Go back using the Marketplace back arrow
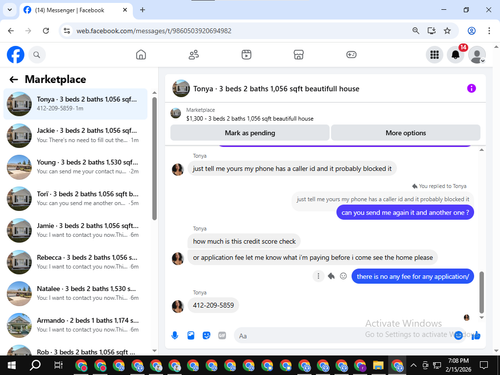 click(14, 79)
